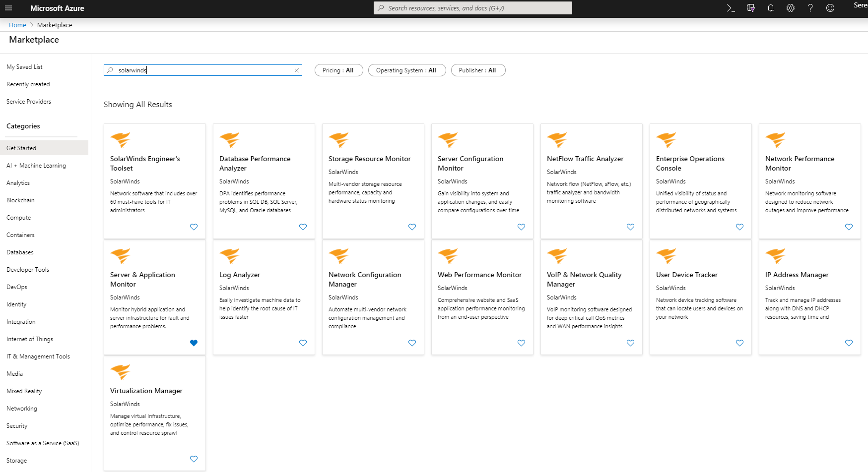Open the feedback smiley icon
Image resolution: width=868 pixels, height=472 pixels.
pyautogui.click(x=830, y=8)
